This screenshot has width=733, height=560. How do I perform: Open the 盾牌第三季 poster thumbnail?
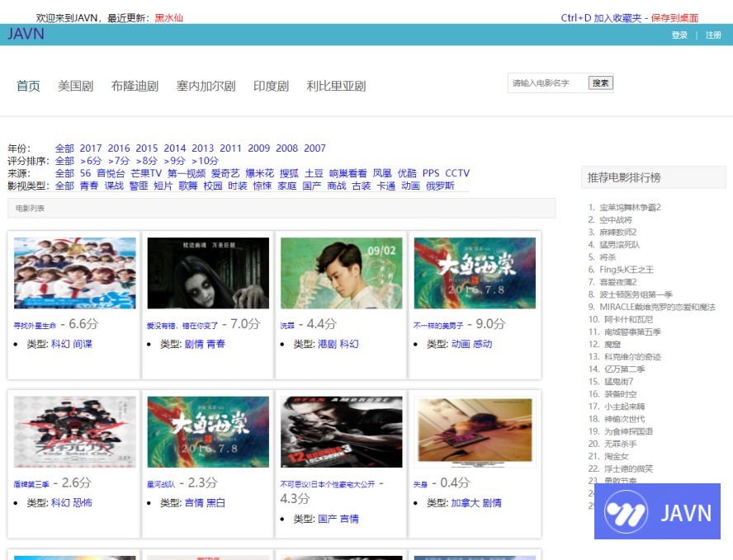75,432
